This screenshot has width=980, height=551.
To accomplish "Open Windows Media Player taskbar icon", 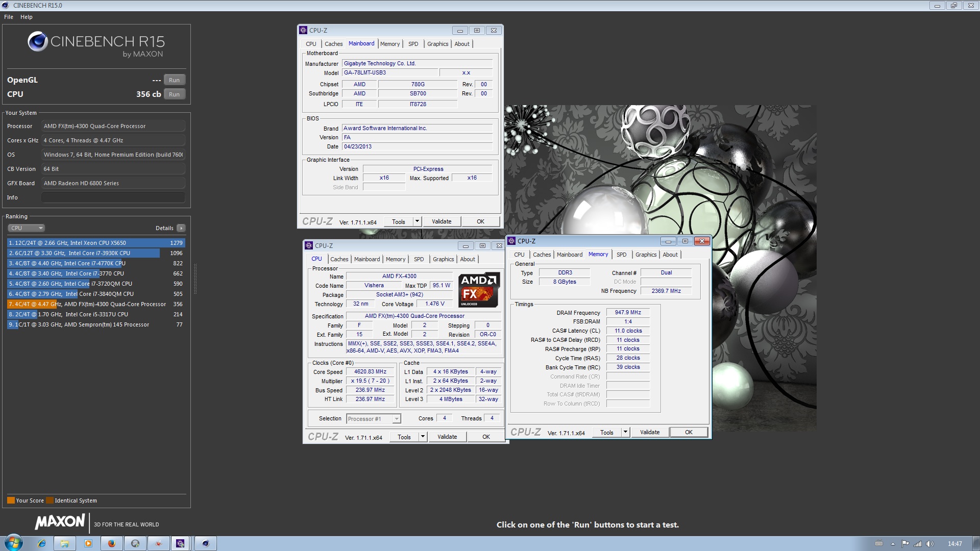I will [x=88, y=543].
